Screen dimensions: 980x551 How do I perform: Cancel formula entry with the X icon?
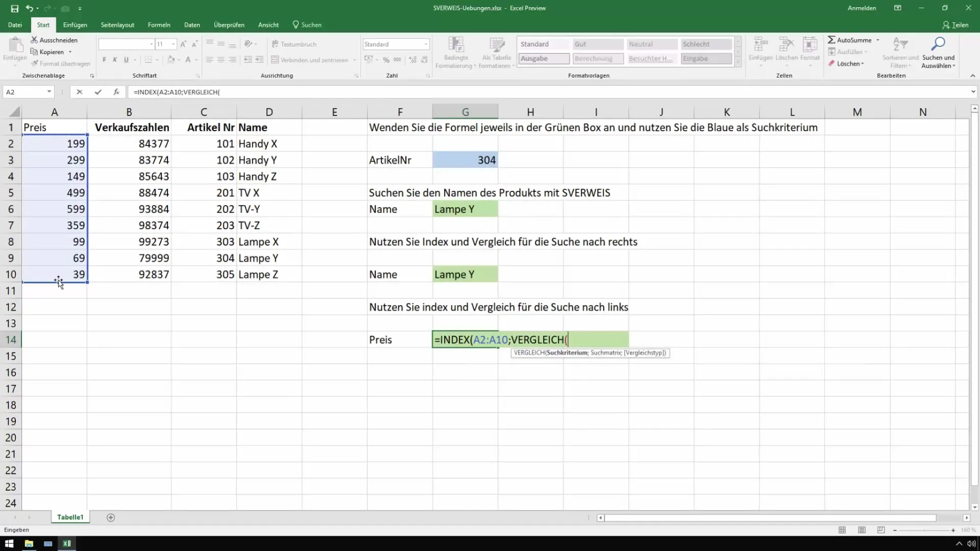79,92
